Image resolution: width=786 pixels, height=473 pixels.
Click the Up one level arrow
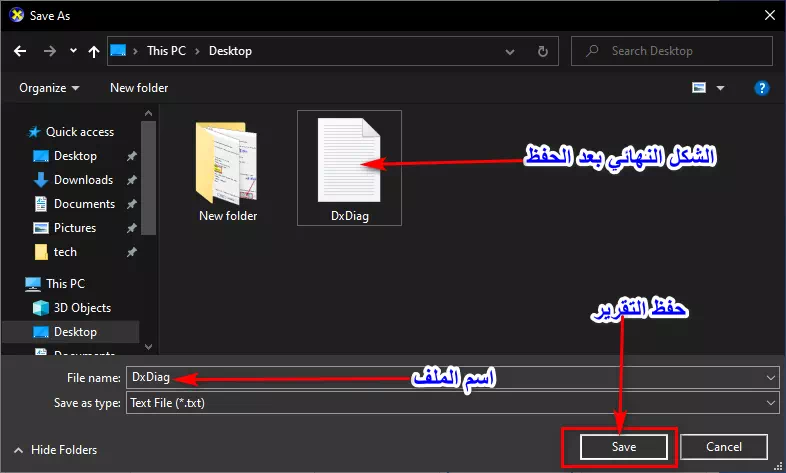pyautogui.click(x=93, y=50)
